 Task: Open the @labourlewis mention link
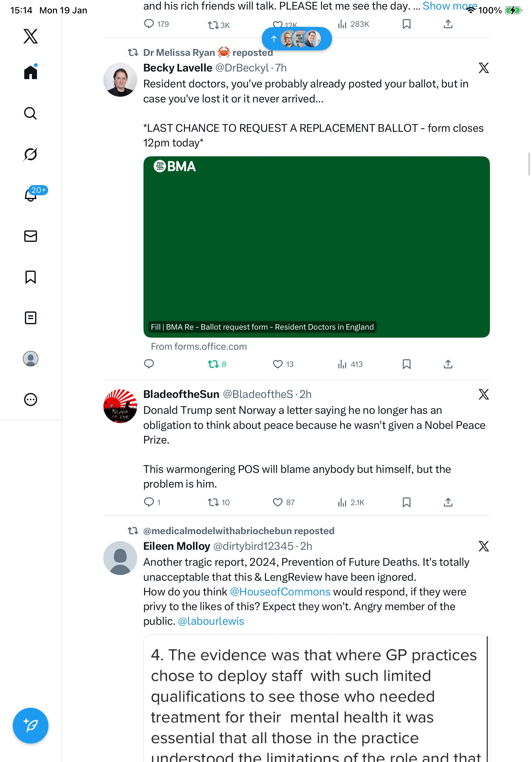(x=211, y=621)
